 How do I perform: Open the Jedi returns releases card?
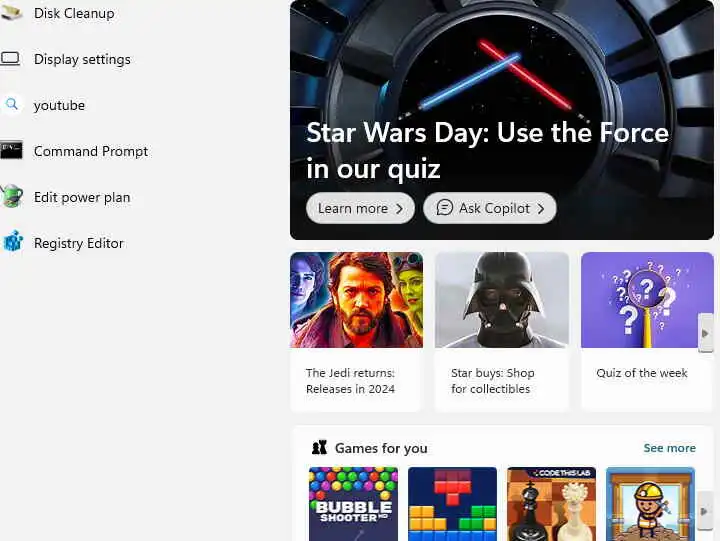pyautogui.click(x=356, y=331)
